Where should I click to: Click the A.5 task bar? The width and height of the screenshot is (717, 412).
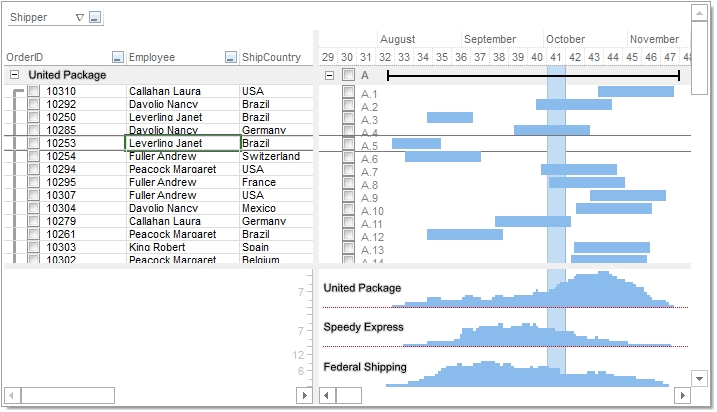[416, 144]
